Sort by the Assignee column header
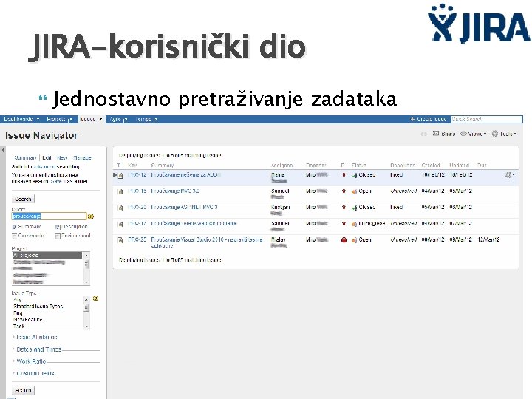Viewport: 532px width, 399px height. coord(282,166)
